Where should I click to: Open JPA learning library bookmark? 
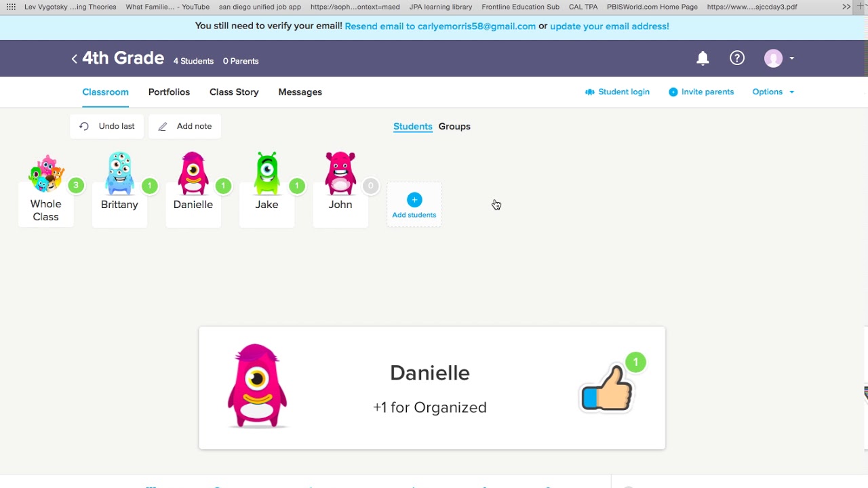click(x=441, y=7)
